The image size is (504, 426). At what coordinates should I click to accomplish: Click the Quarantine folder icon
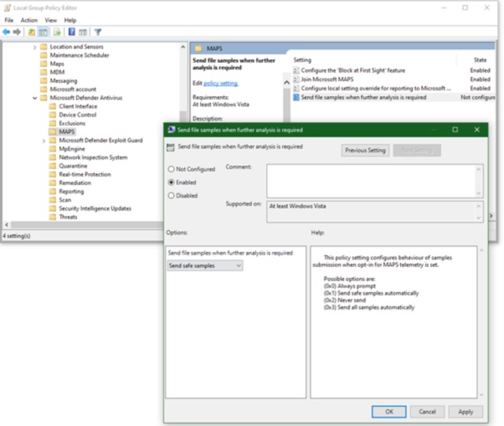[x=53, y=166]
